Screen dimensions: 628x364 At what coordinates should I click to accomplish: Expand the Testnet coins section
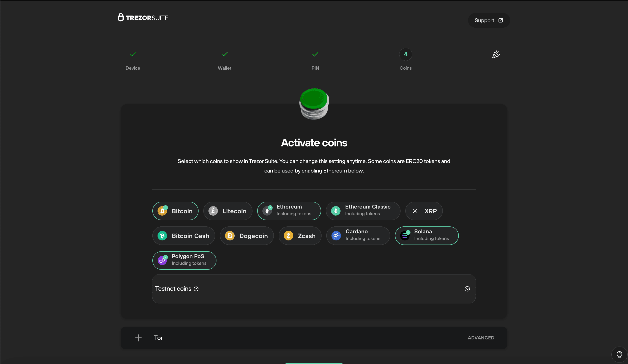[x=467, y=289]
